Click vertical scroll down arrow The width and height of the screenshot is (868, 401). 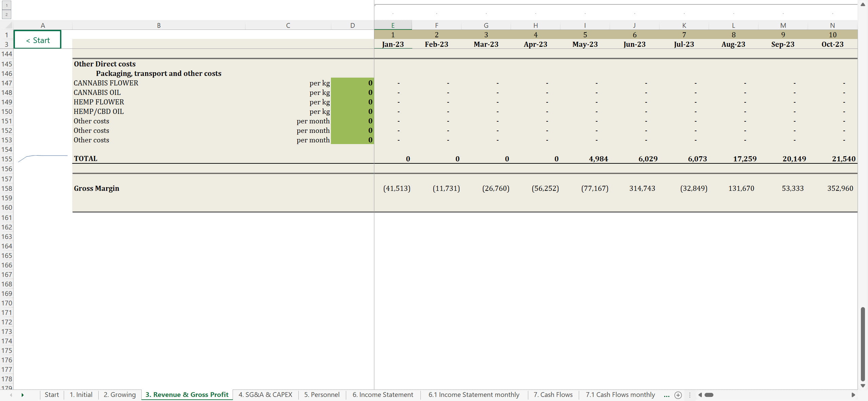[x=863, y=386]
